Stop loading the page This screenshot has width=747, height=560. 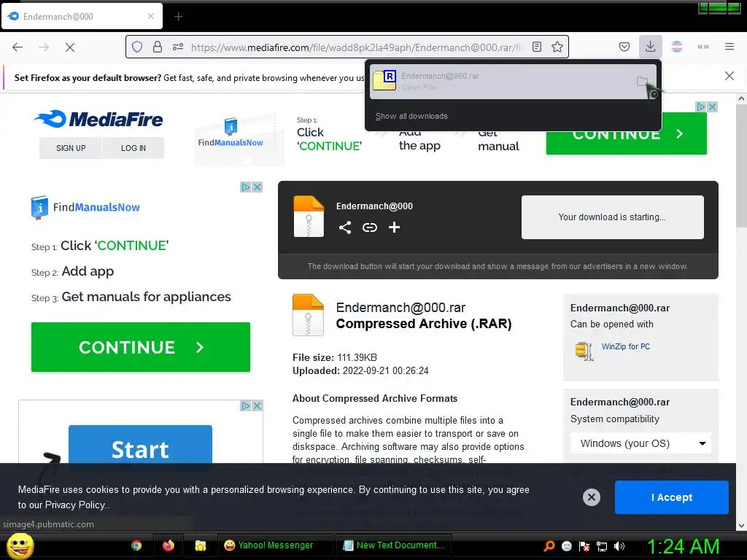click(70, 47)
